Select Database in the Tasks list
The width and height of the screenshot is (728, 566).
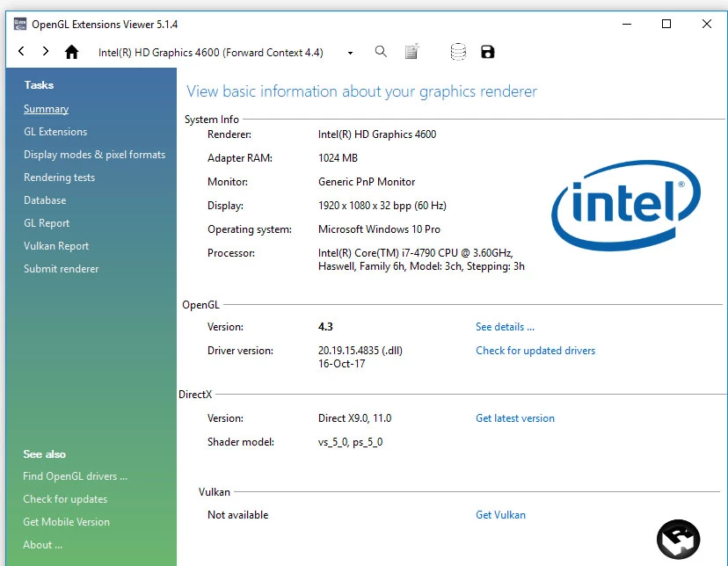click(45, 200)
